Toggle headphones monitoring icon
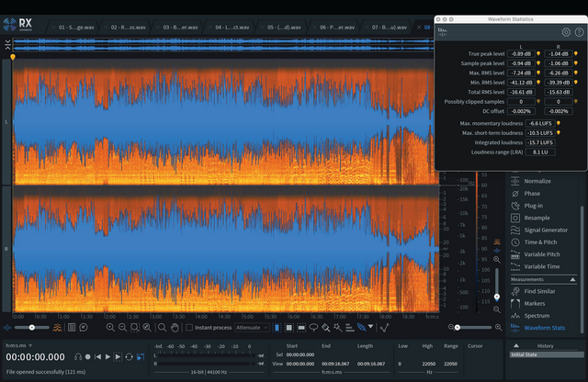 79,356
